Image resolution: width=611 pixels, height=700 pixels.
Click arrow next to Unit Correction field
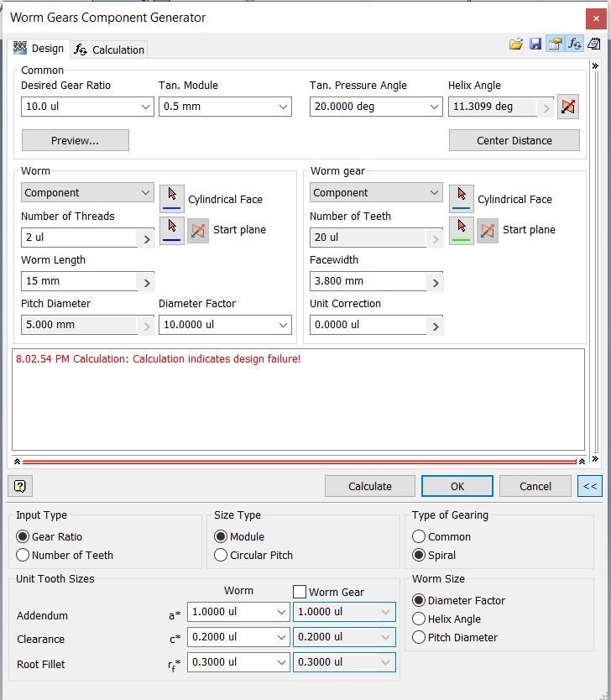[x=436, y=326]
